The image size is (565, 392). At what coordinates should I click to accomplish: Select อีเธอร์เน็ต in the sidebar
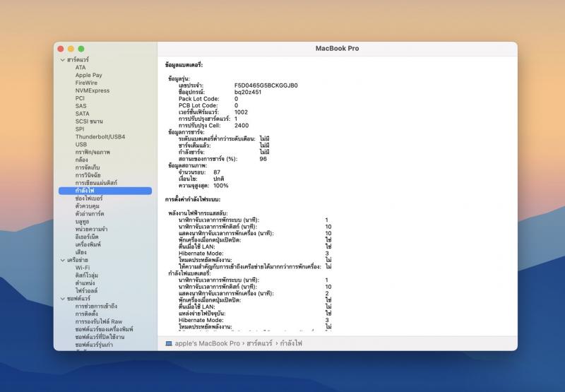tap(87, 237)
